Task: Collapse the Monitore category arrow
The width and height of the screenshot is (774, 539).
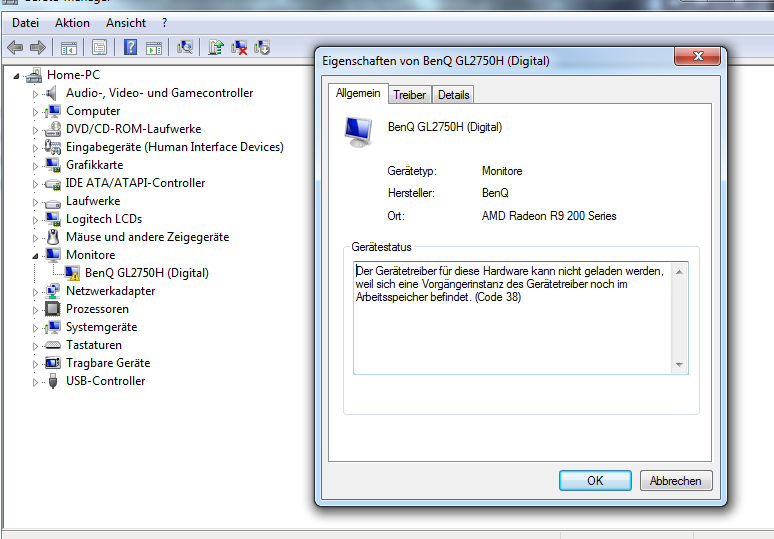Action: click(35, 256)
